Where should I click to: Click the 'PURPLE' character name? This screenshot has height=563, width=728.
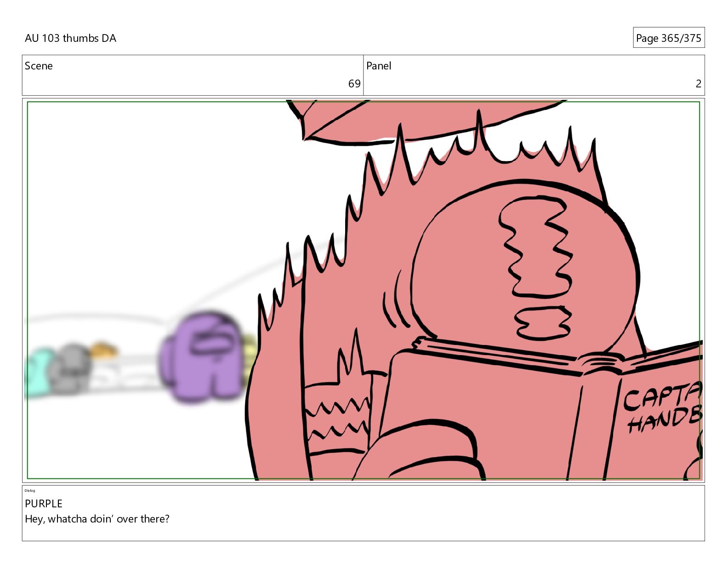click(x=43, y=503)
